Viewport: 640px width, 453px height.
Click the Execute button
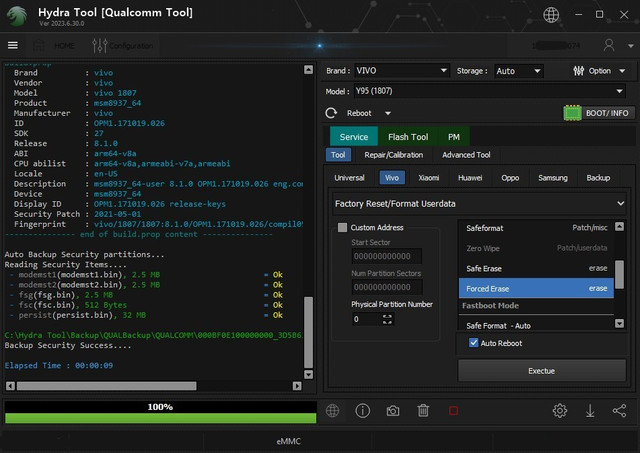tap(542, 371)
